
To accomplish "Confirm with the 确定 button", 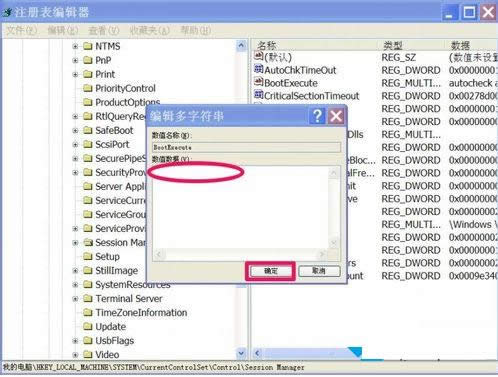I will coord(271,271).
